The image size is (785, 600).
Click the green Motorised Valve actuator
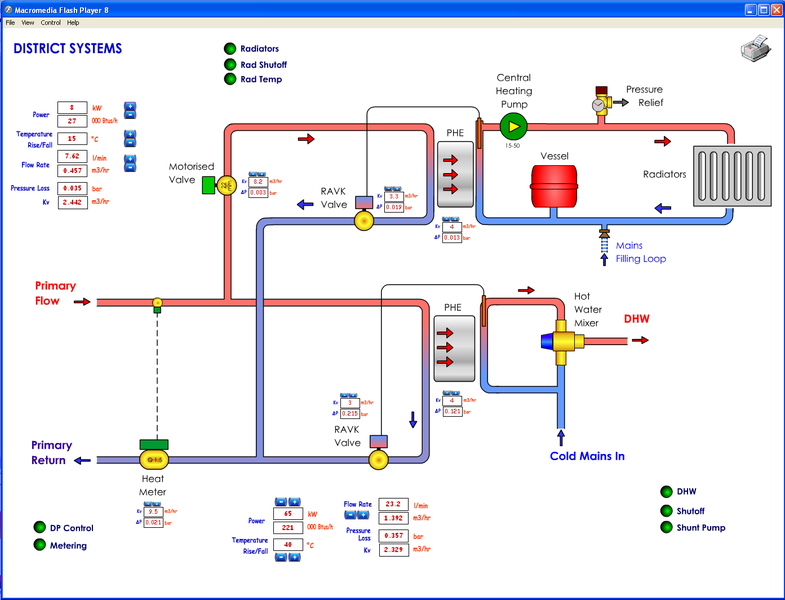208,185
